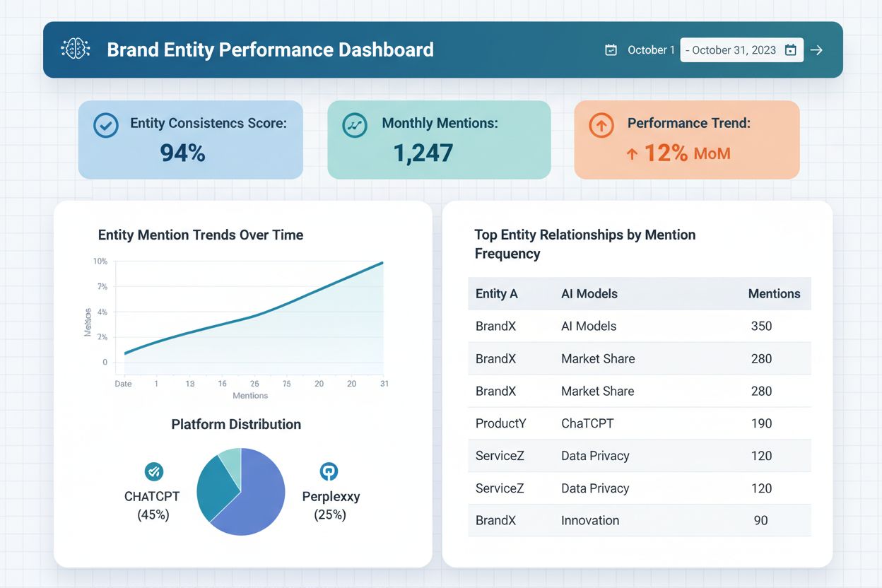Select the Platform Distribution chart title
This screenshot has height=588, width=882.
[236, 425]
